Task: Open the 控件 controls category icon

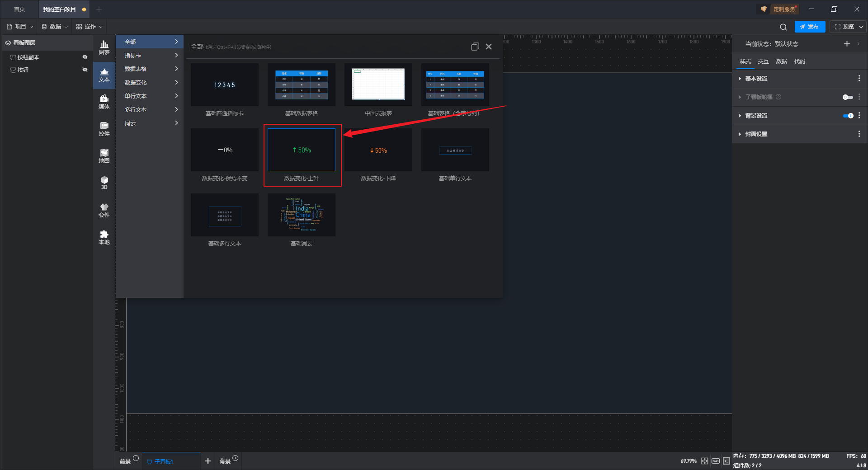Action: point(104,128)
